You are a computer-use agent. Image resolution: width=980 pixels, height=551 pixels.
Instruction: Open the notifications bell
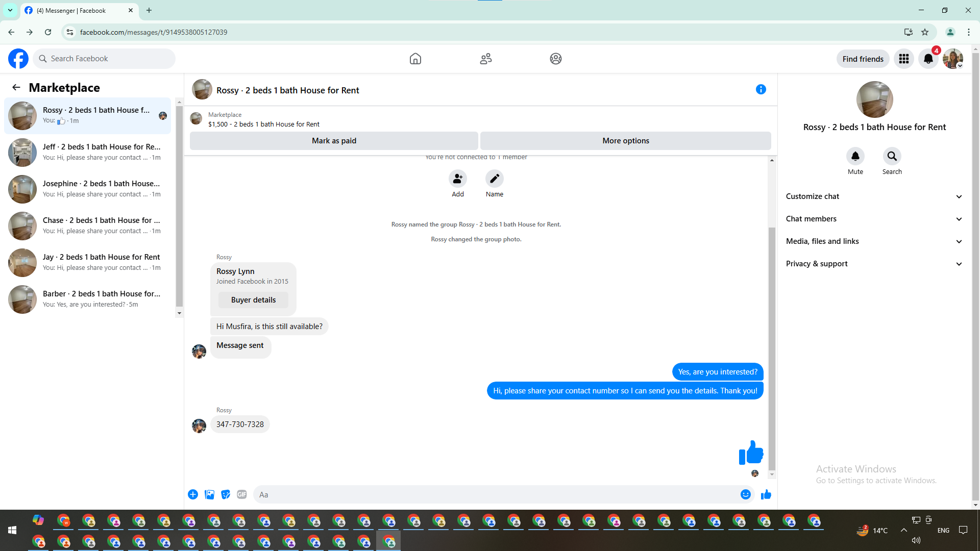928,59
